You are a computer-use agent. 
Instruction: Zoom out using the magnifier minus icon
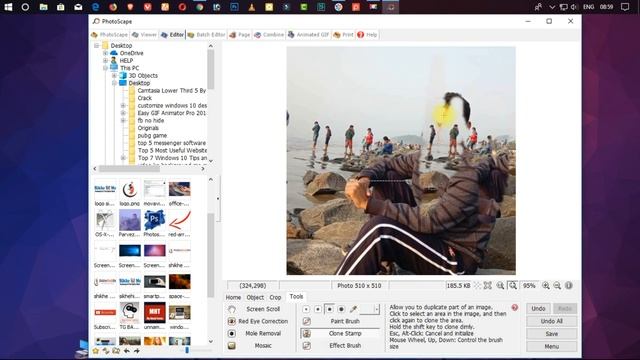point(557,286)
